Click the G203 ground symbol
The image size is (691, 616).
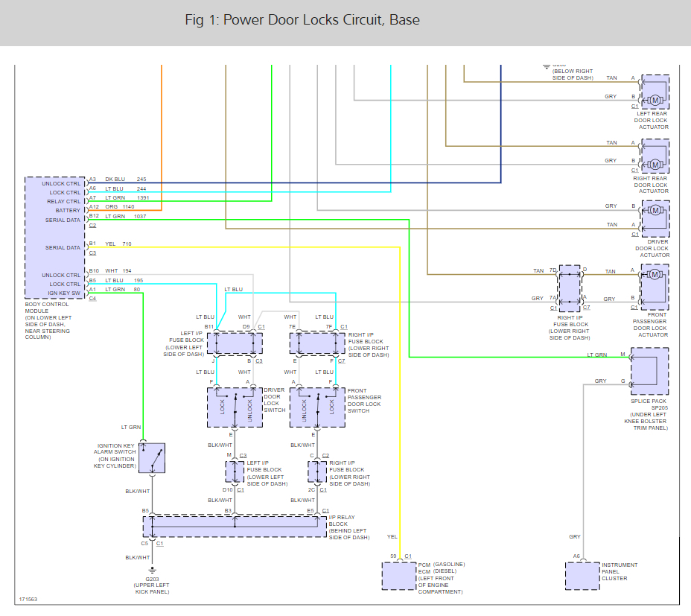coord(152,571)
